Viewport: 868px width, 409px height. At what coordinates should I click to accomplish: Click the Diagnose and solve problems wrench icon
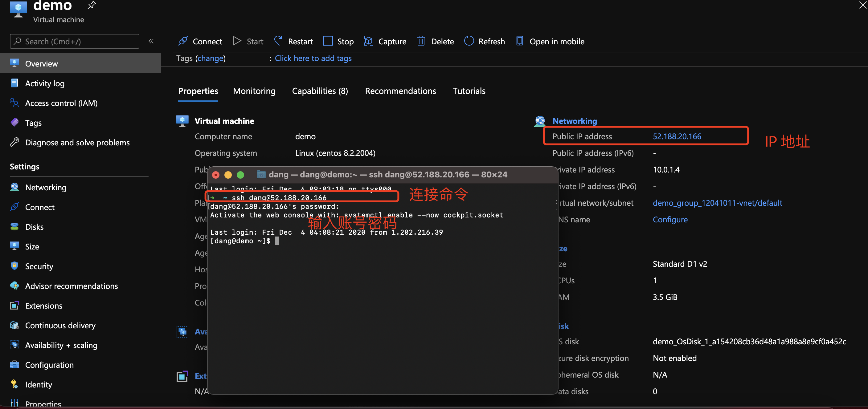click(x=14, y=142)
